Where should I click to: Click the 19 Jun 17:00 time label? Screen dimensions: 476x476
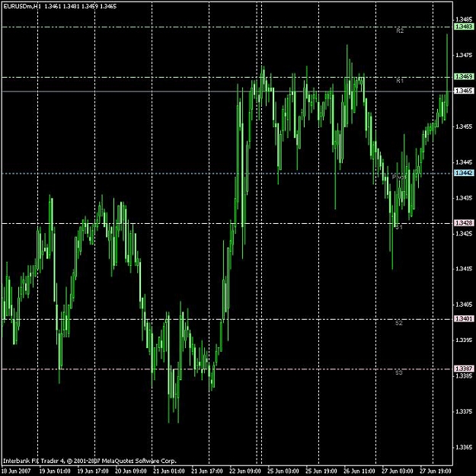(93, 471)
